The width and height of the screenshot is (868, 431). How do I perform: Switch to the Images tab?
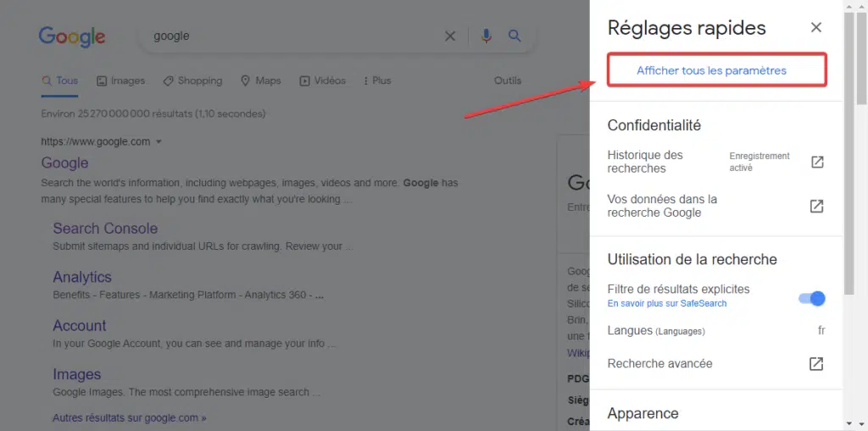(120, 80)
